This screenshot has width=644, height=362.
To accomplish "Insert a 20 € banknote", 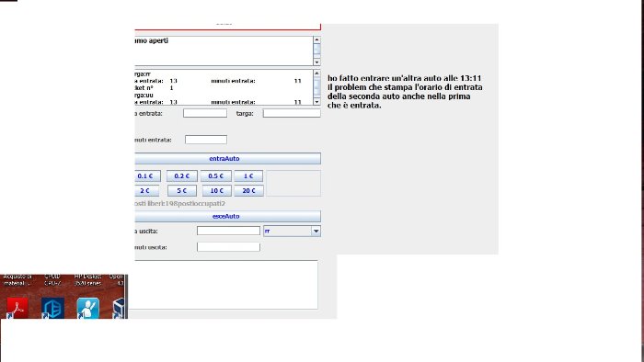I will pyautogui.click(x=249, y=190).
